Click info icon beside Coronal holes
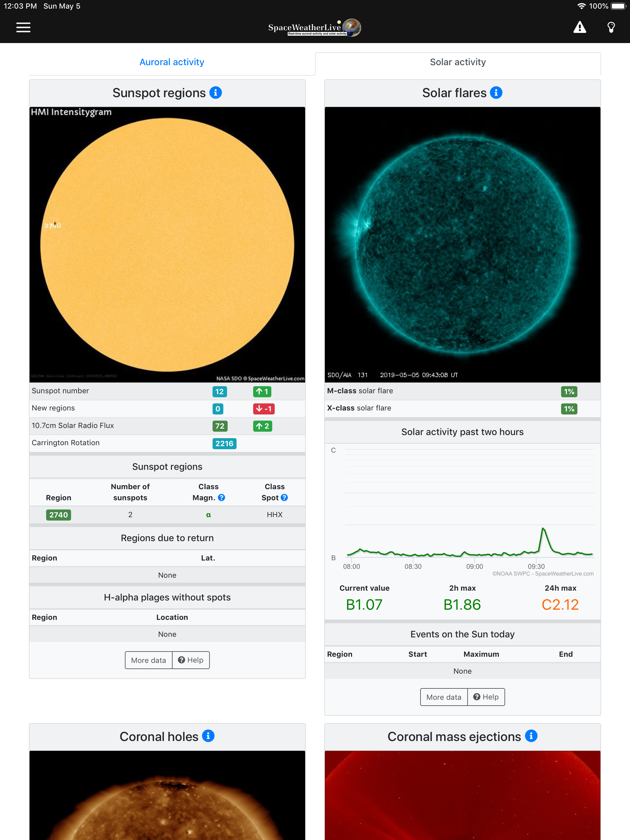Screen dimensions: 630x840 point(208,736)
